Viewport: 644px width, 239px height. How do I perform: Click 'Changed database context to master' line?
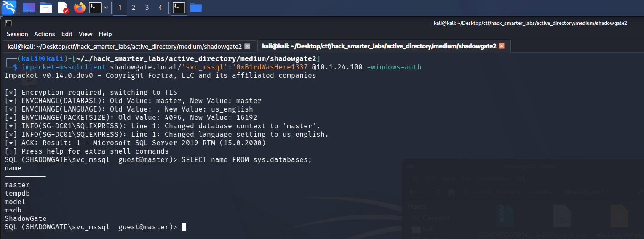pos(163,126)
